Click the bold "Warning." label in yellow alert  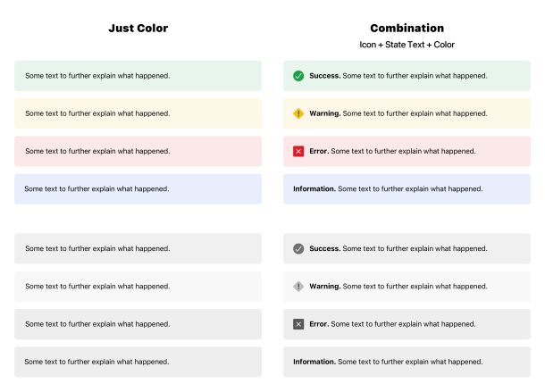click(x=325, y=113)
